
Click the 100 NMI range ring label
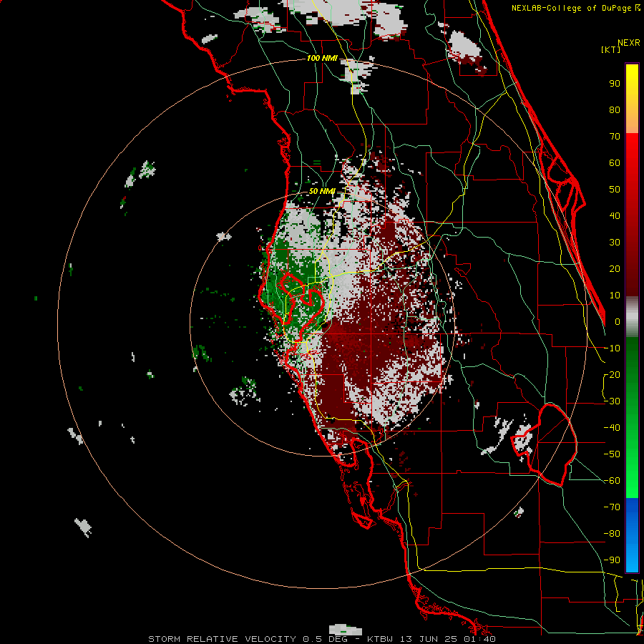pos(321,59)
